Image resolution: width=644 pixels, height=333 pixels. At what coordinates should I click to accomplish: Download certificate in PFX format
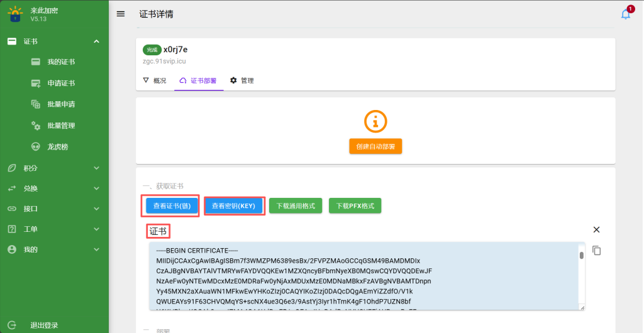click(355, 205)
